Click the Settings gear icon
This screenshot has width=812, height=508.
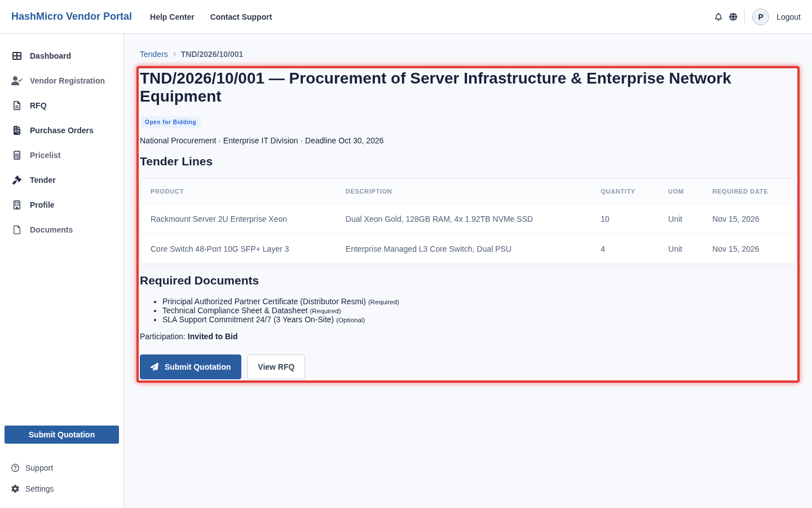15,489
